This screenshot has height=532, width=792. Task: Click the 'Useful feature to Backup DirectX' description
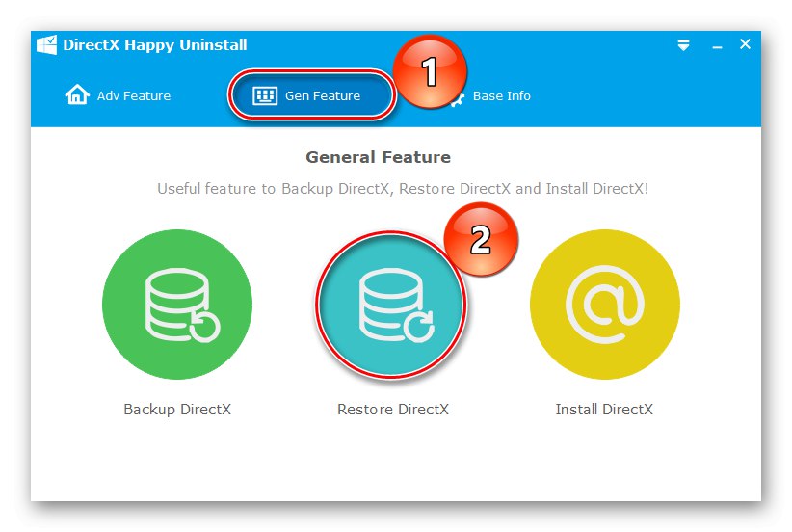(403, 189)
